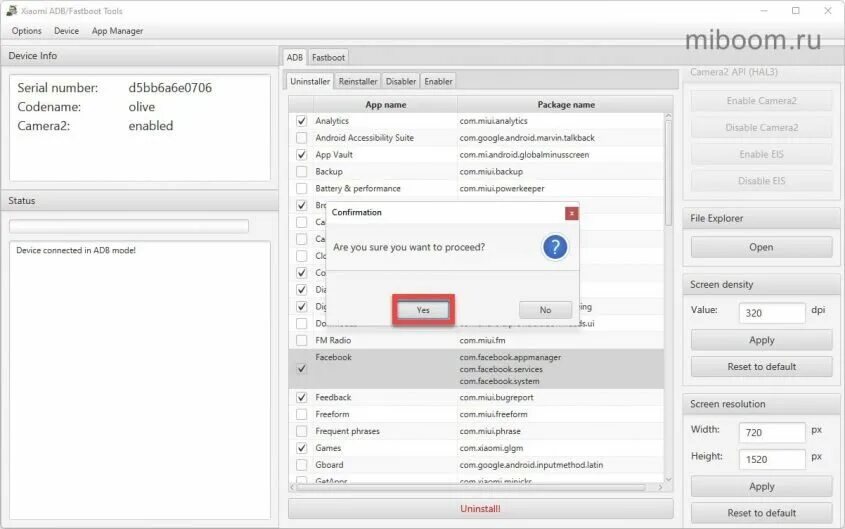Screen dimensions: 845x529
Task: Select the Reinstaller tab
Action: pos(358,81)
